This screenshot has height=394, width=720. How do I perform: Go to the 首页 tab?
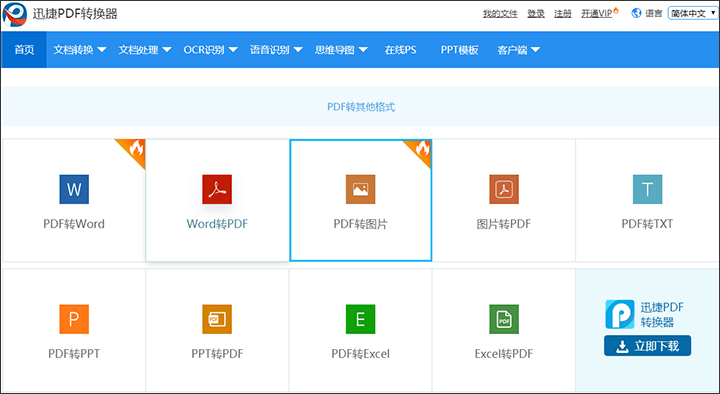(x=24, y=50)
